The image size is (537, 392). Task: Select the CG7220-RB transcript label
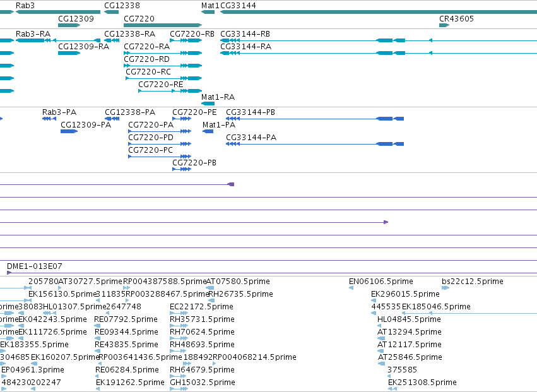[x=192, y=34]
